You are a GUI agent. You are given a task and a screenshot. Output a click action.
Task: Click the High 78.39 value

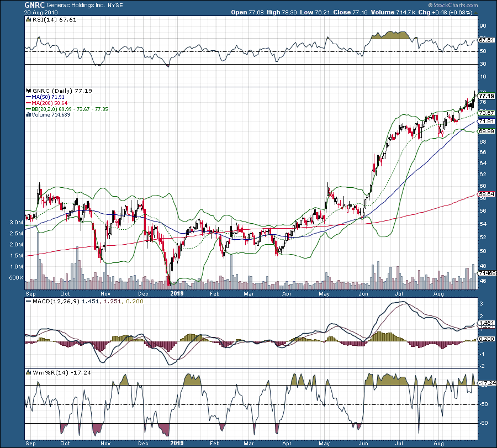[282, 12]
